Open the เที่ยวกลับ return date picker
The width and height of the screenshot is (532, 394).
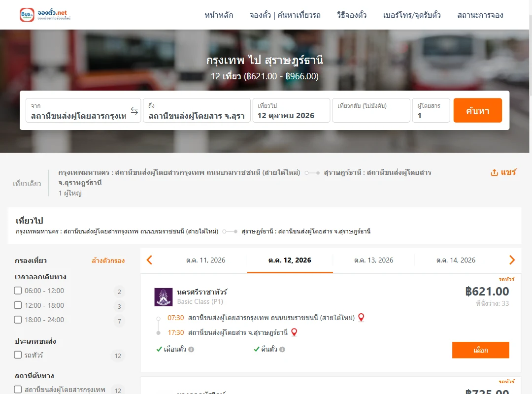pyautogui.click(x=371, y=110)
